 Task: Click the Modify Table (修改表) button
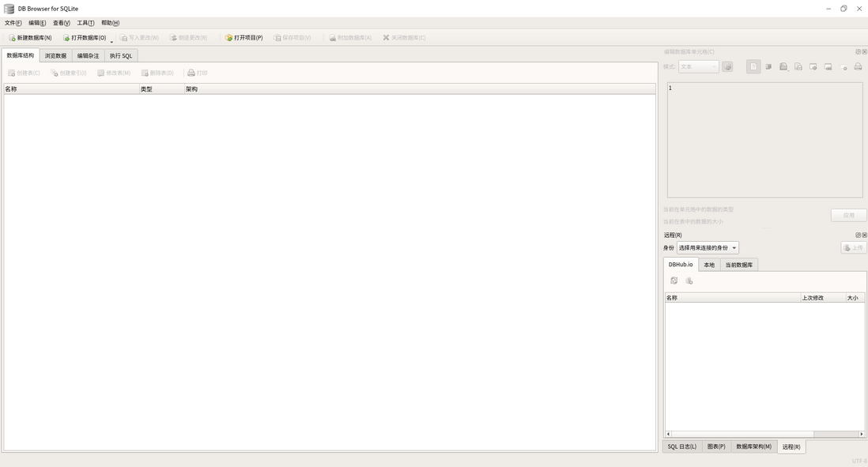pyautogui.click(x=114, y=73)
